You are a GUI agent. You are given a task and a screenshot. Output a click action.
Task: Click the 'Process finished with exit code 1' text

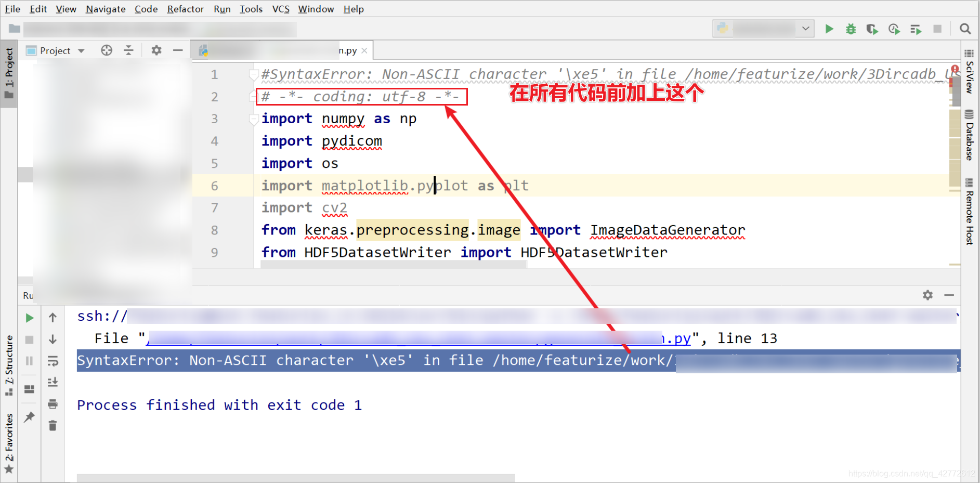click(x=219, y=405)
